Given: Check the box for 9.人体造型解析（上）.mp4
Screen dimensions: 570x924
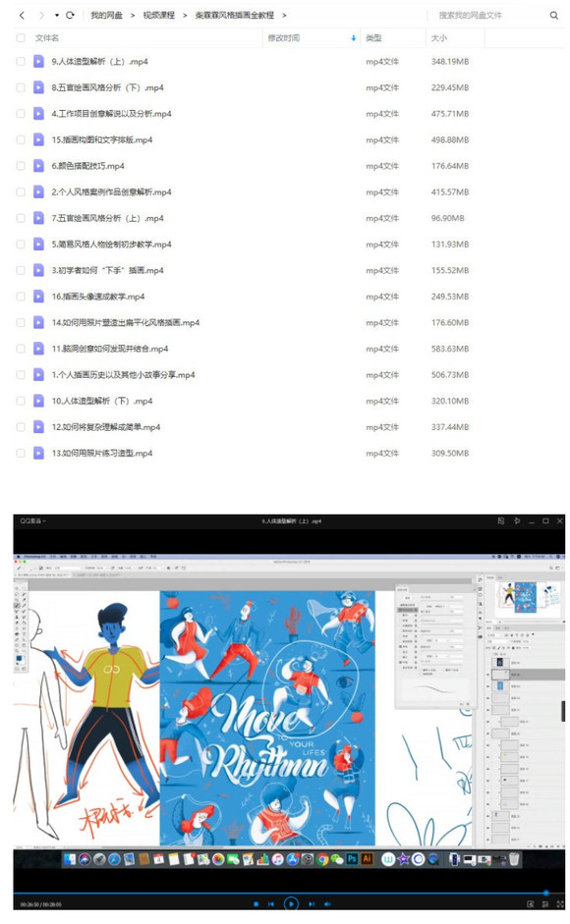Looking at the screenshot, I should click(21, 61).
